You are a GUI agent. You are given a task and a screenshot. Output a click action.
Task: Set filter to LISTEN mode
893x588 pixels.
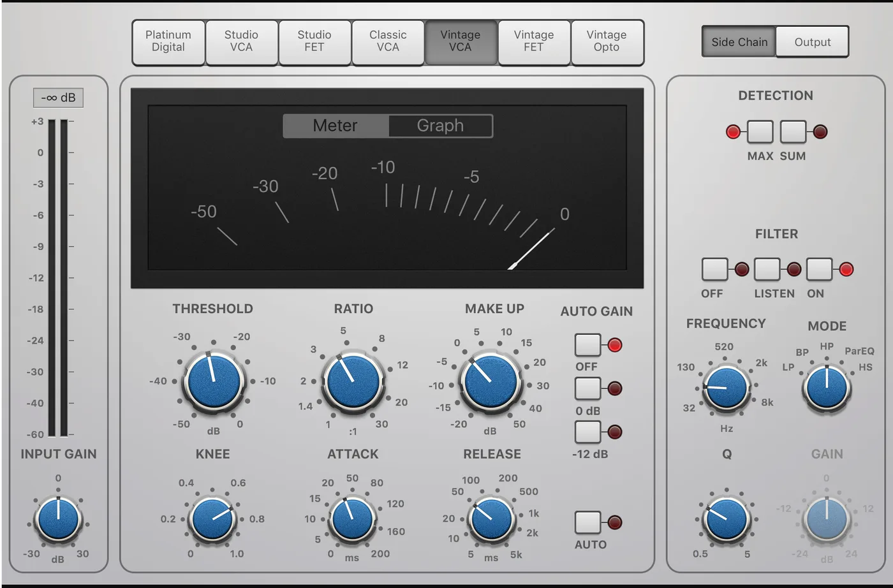click(767, 269)
